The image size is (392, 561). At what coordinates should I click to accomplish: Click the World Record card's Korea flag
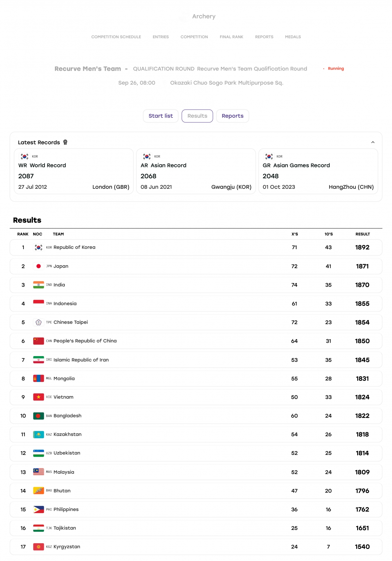(x=24, y=157)
